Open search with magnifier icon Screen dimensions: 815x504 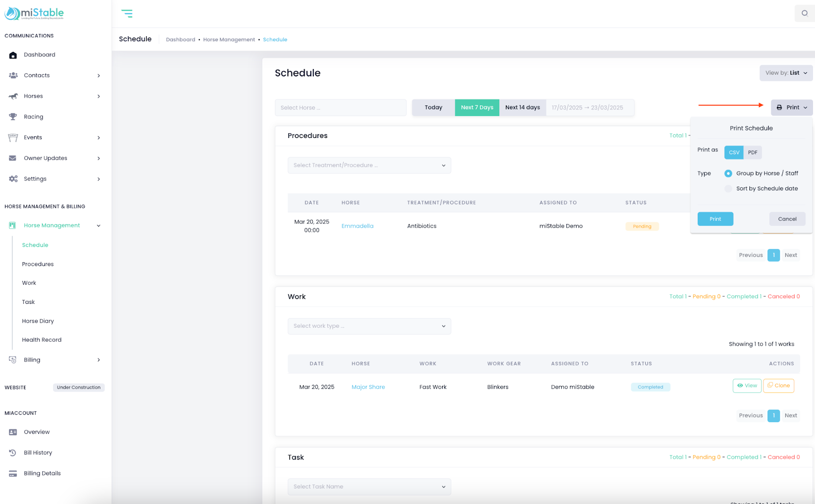pos(804,13)
